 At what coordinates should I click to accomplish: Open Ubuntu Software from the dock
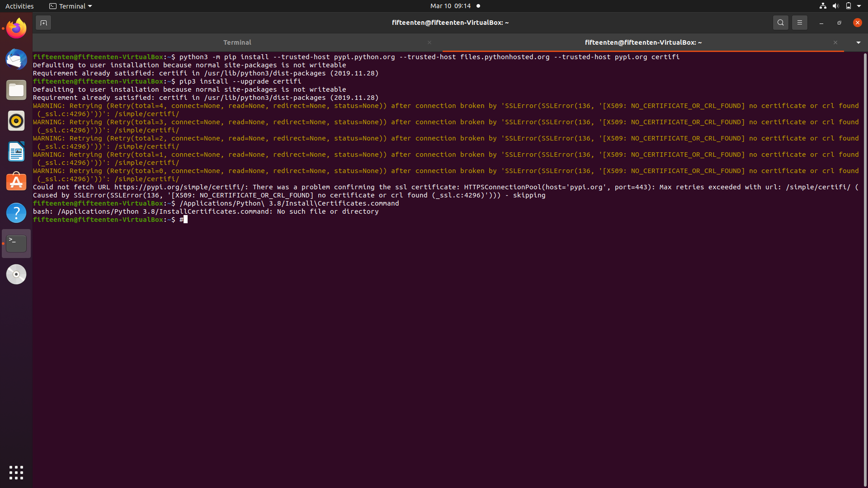[16, 182]
